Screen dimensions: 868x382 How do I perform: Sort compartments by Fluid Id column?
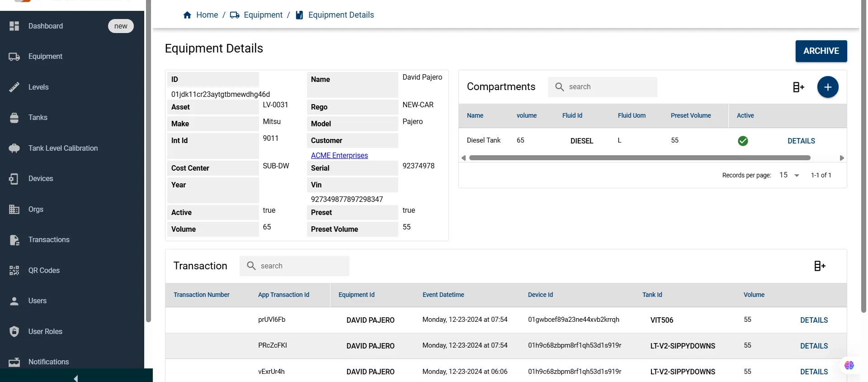click(572, 116)
